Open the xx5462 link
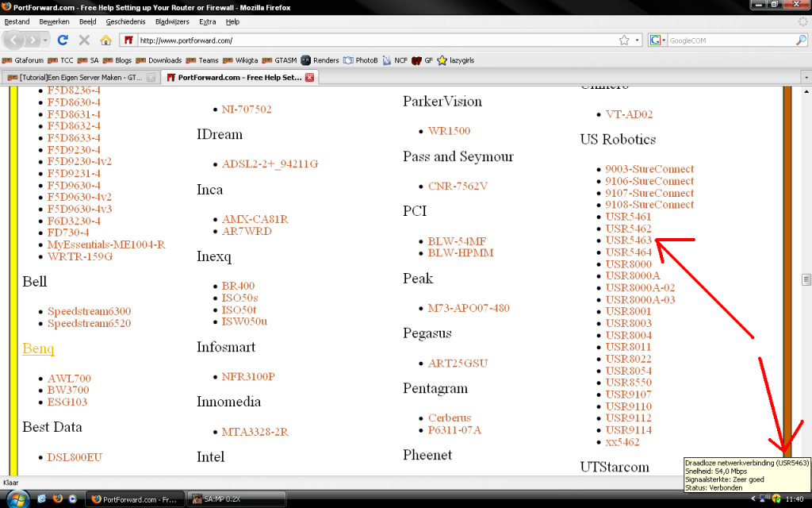Screen dimensions: 812x508 tap(622, 442)
